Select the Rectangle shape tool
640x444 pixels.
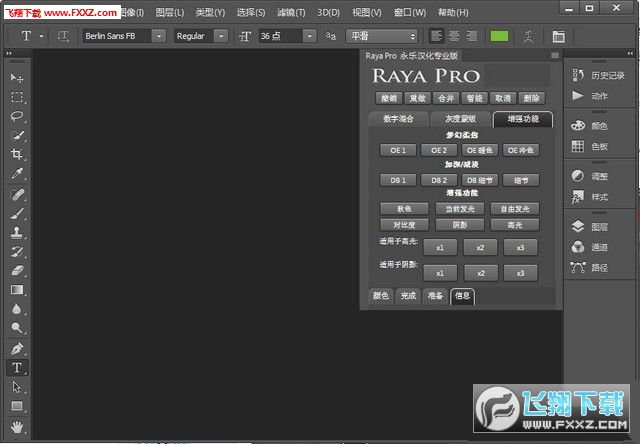[x=17, y=406]
